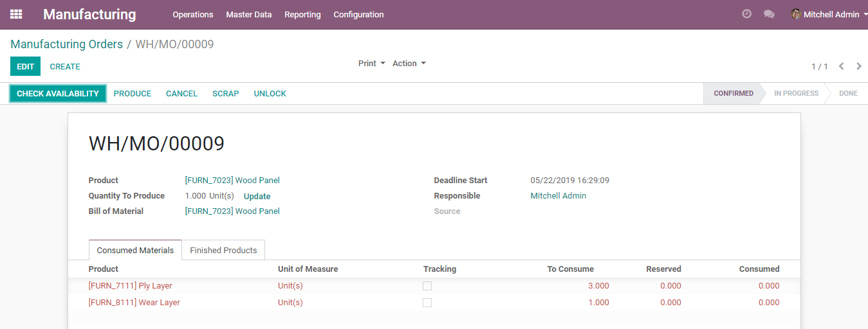Open the conversations chat icon
Image resolution: width=868 pixels, height=329 pixels.
point(769,14)
